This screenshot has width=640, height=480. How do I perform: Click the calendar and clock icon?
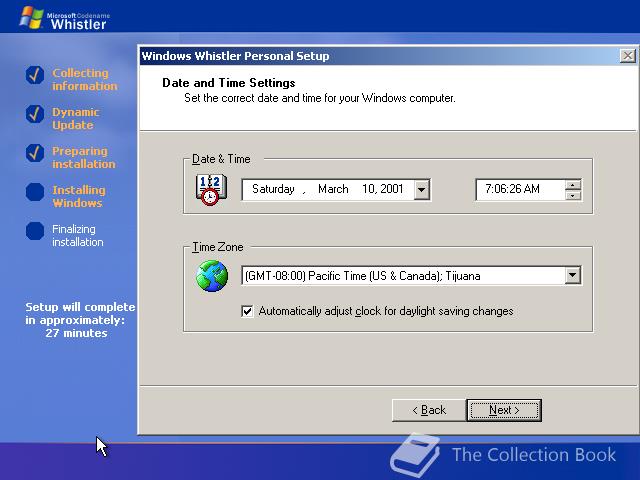211,190
